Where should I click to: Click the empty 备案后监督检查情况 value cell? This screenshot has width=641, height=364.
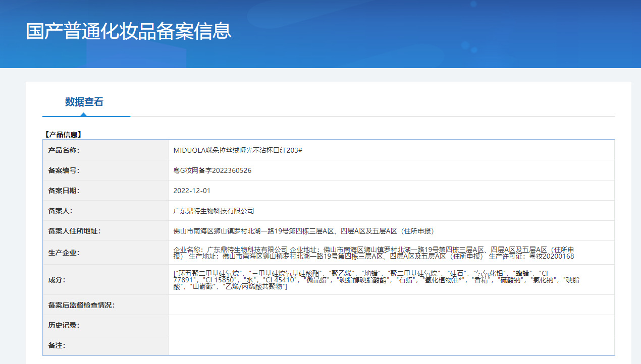click(x=391, y=305)
